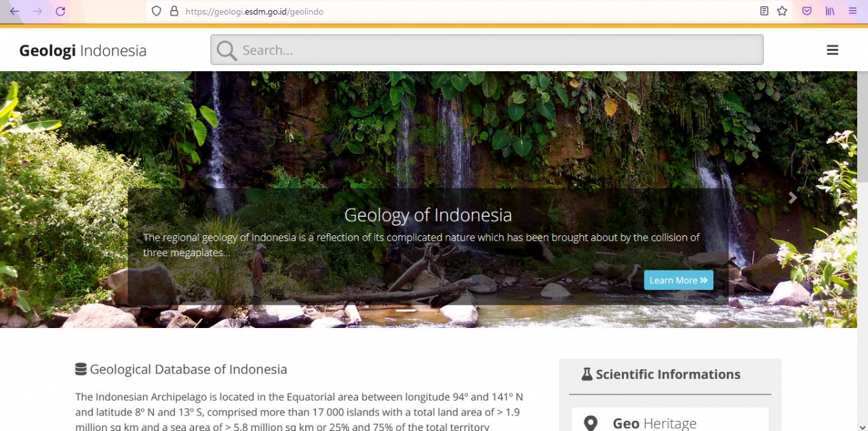
Task: Advance the carousel with the next arrow
Action: click(792, 198)
